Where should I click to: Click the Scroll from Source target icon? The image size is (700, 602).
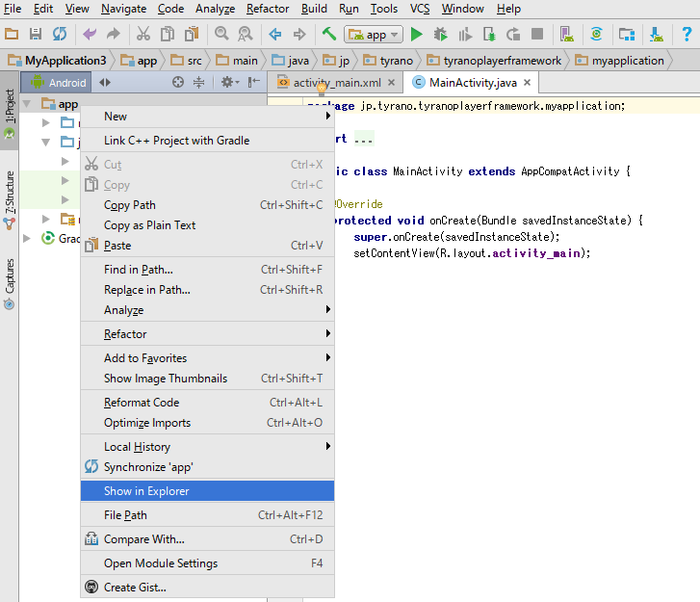click(178, 82)
